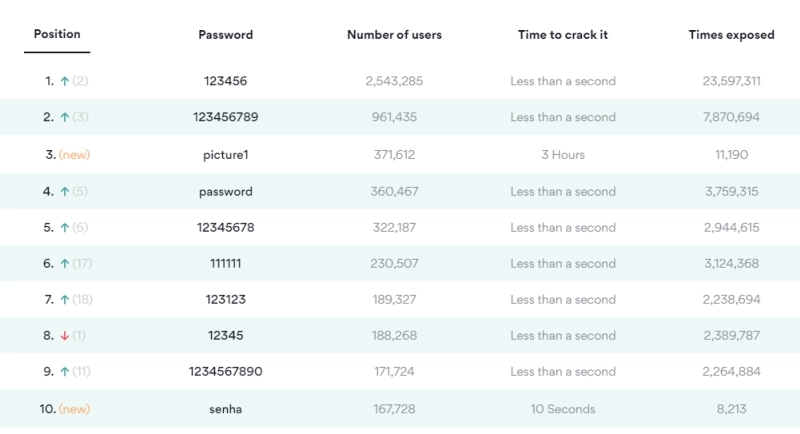Screen dimensions: 800x434
Task: Click the green up arrow beside position 2
Action: click(64, 117)
